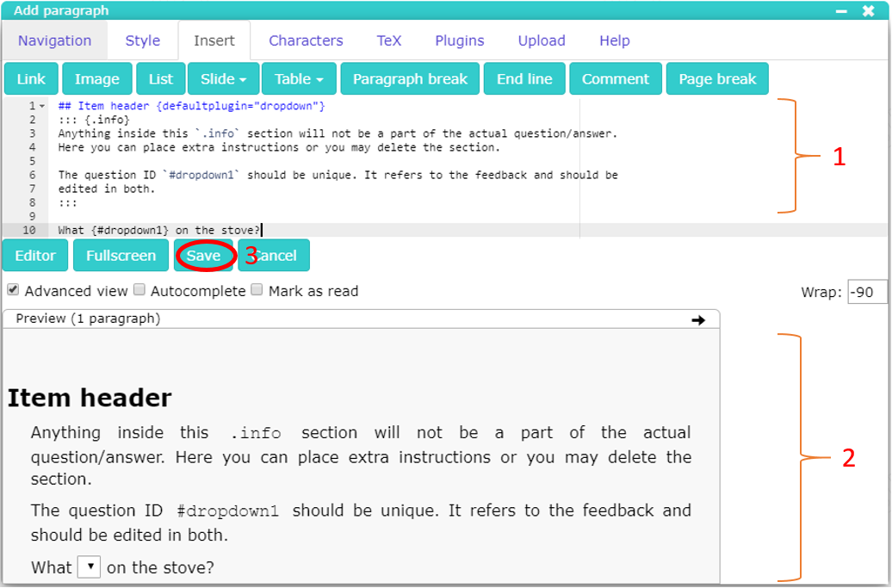This screenshot has width=892, height=588.
Task: Check the Mark as read checkbox
Action: [257, 290]
